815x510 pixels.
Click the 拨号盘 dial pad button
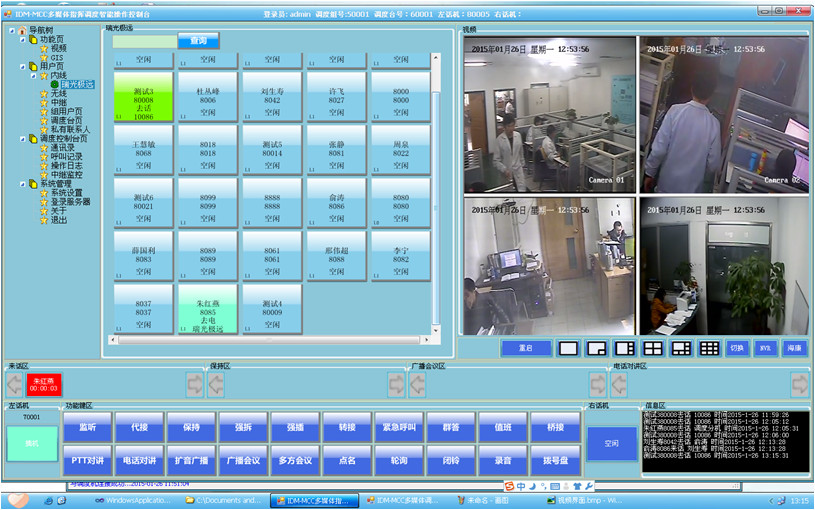pos(554,462)
